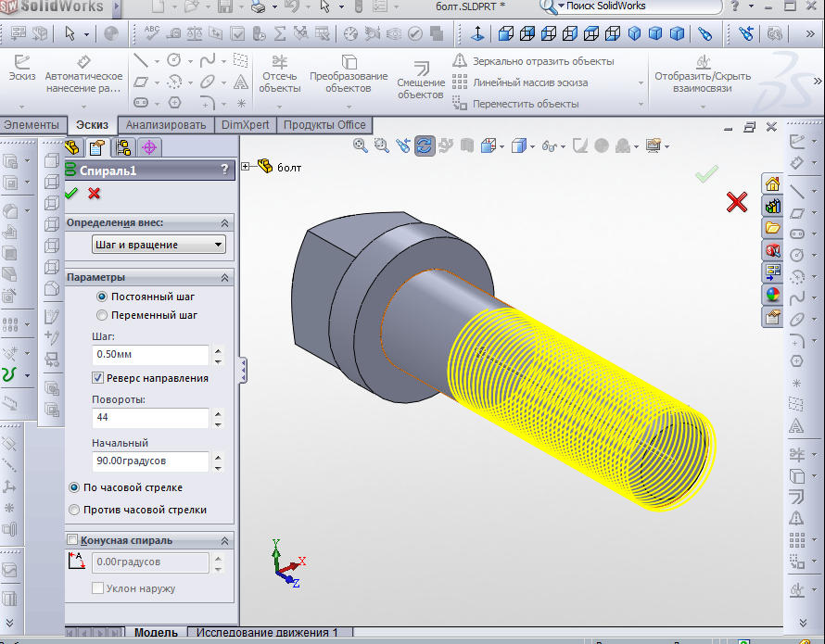Click the green checkmark to accept Спираль1
This screenshot has width=825, height=644.
(71, 193)
